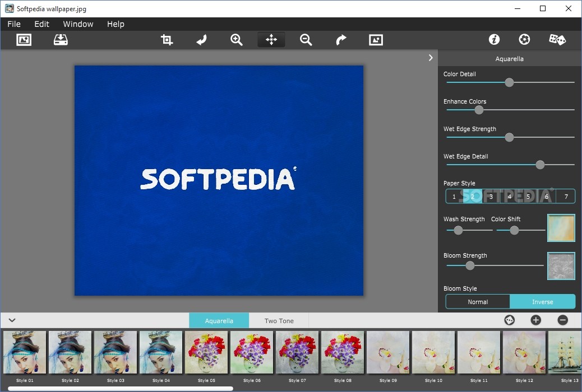Click the Wet Edge Strength slider handle
This screenshot has width=582, height=392.
click(509, 137)
